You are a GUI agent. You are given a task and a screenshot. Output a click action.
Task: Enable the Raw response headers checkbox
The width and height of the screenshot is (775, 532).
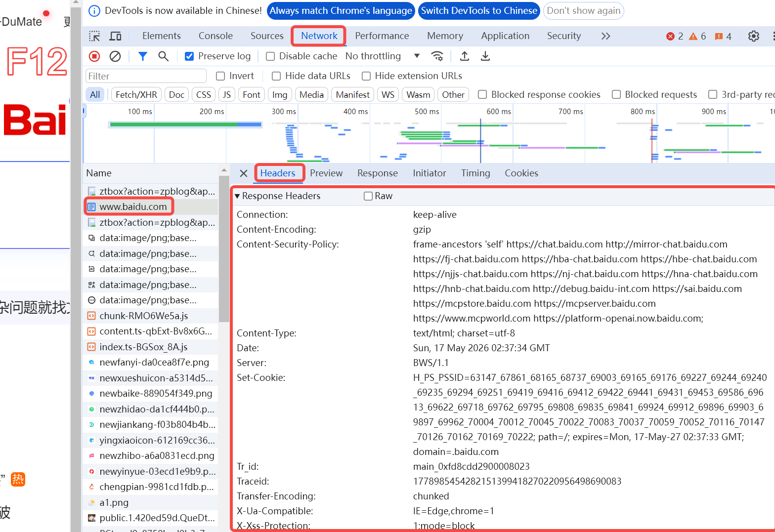pyautogui.click(x=368, y=196)
